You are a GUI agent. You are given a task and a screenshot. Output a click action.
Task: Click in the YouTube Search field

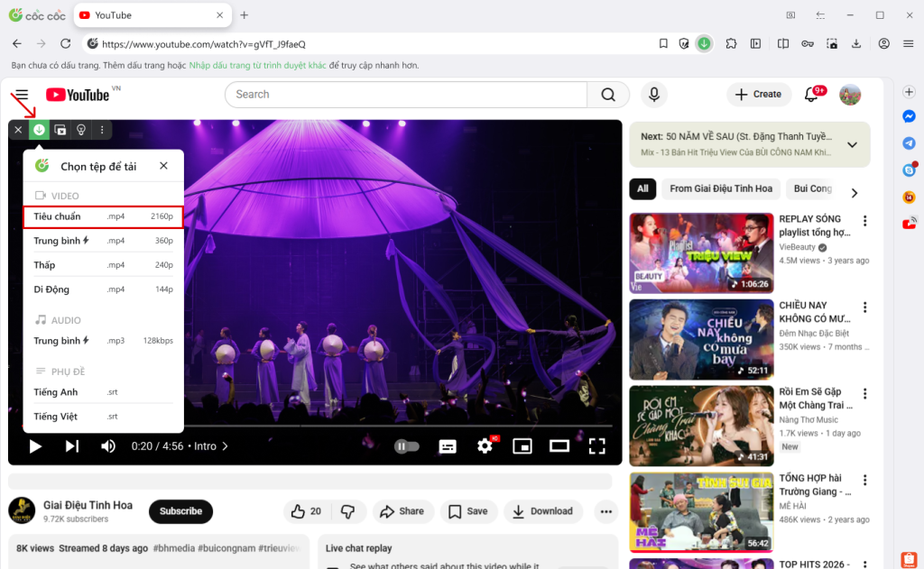(406, 95)
